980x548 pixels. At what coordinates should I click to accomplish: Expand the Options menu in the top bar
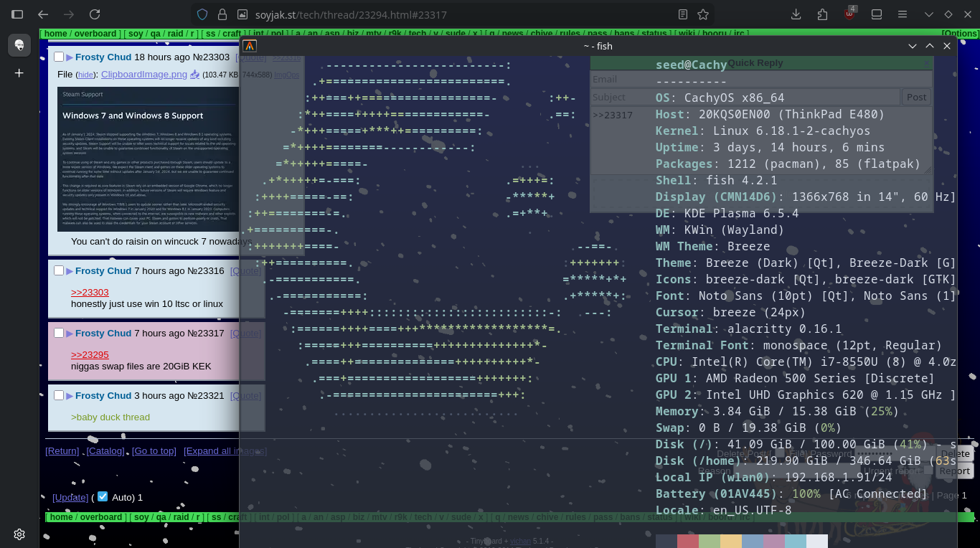click(x=960, y=34)
